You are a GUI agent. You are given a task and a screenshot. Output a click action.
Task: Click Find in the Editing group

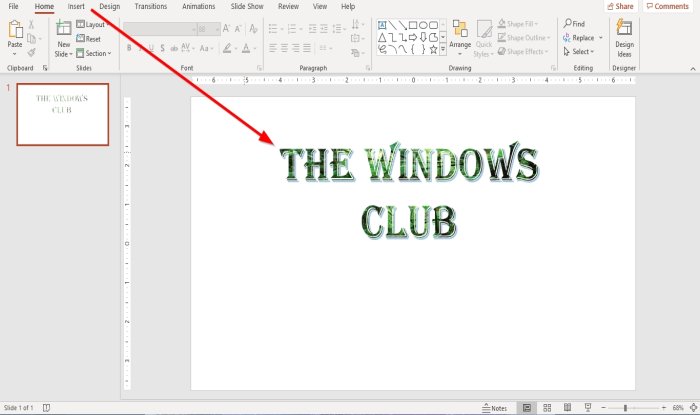[x=574, y=24]
